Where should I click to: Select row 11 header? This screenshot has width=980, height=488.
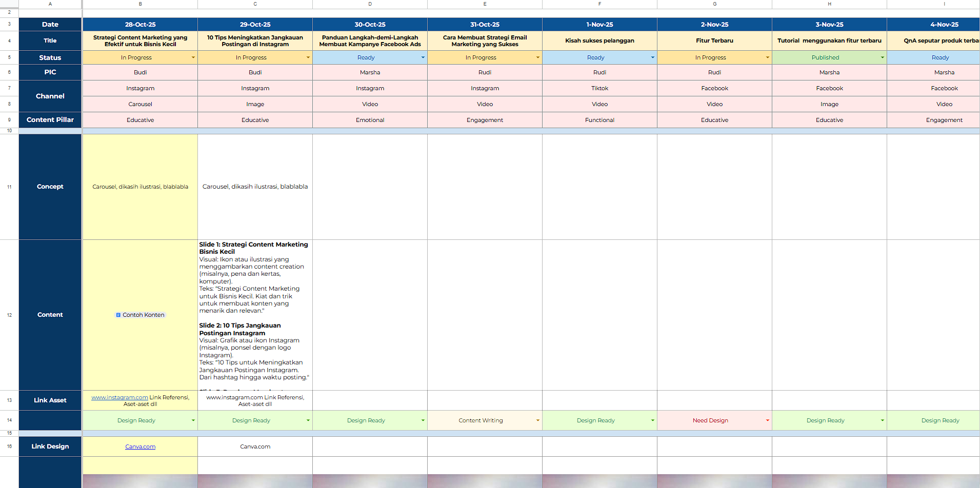pos(9,187)
